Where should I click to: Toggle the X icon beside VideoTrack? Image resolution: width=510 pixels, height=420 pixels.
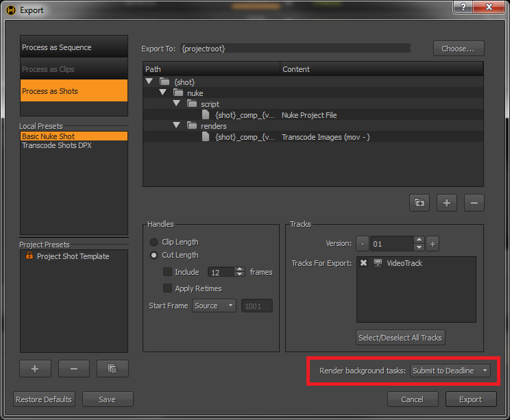364,263
